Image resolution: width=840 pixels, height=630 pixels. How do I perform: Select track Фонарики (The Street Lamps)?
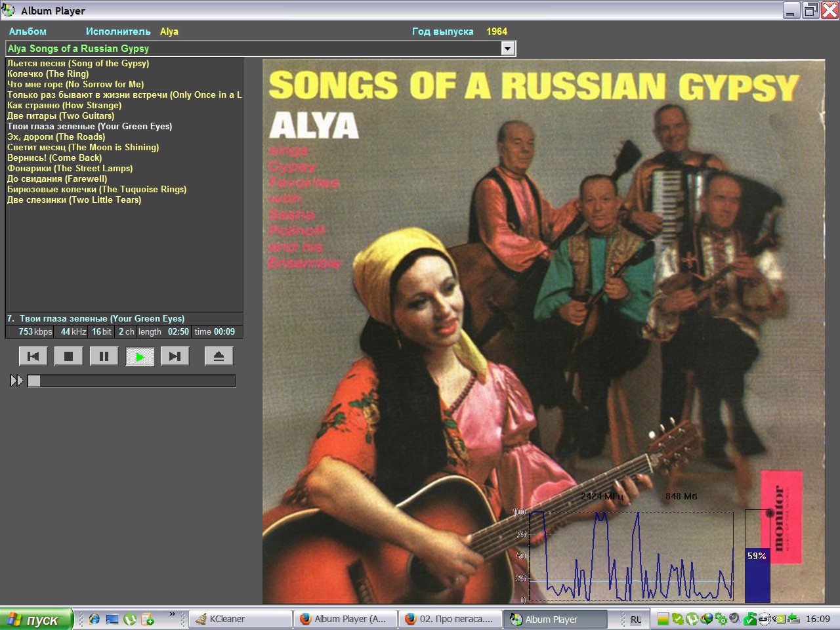pos(70,168)
